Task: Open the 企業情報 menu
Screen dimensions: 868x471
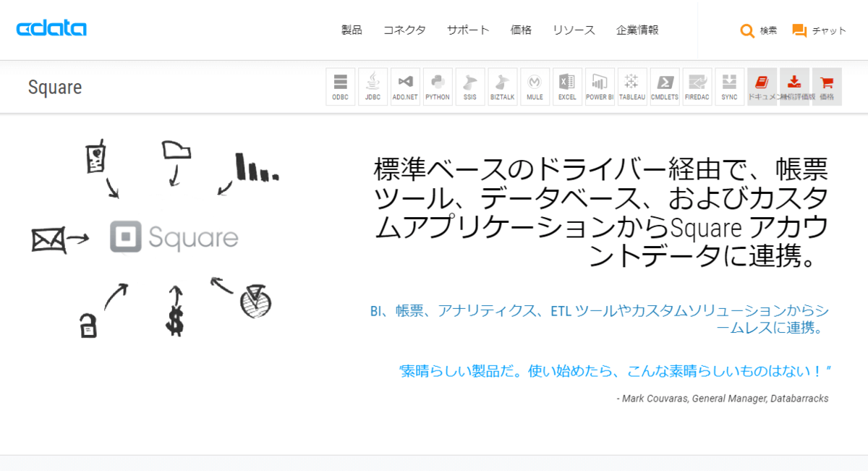Action: point(637,30)
